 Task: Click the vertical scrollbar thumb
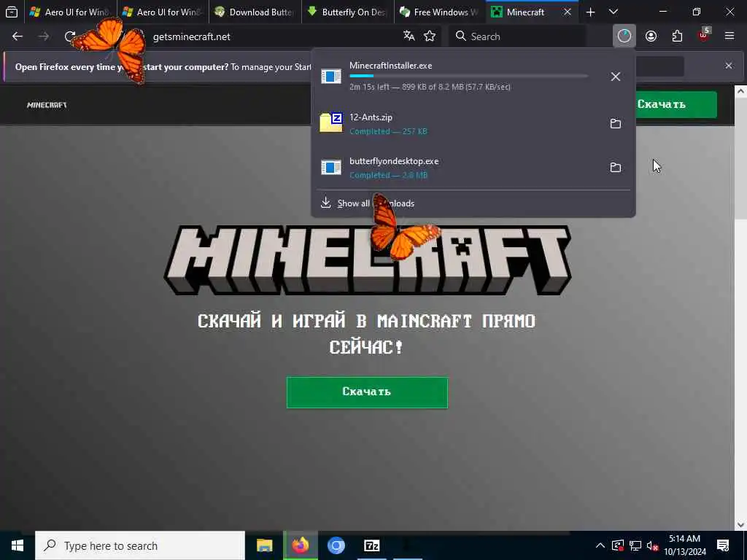point(740,160)
